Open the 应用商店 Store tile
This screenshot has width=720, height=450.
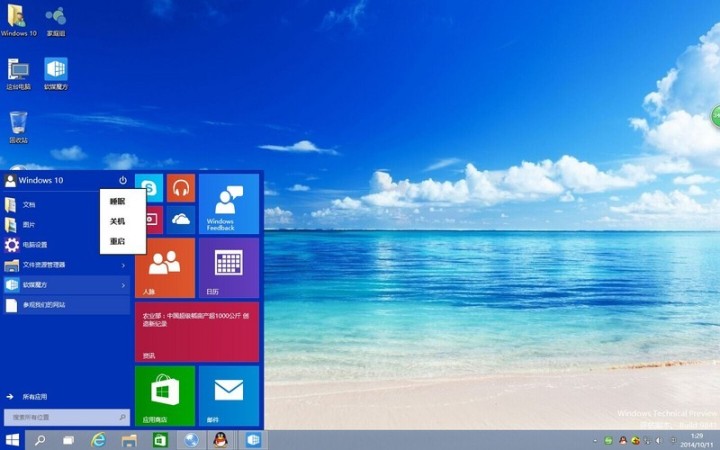165,396
